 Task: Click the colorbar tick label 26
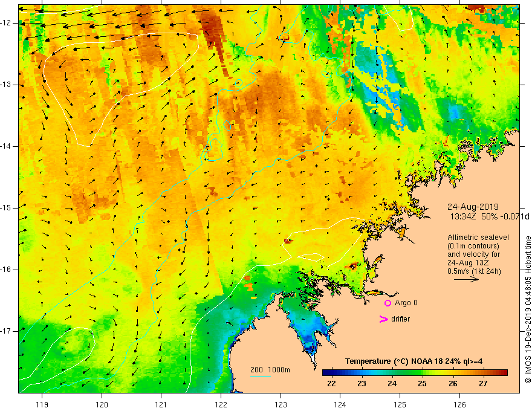[x=453, y=384]
